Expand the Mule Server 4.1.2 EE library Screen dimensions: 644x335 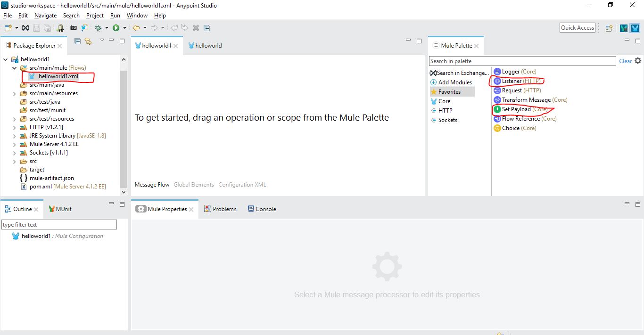click(15, 144)
